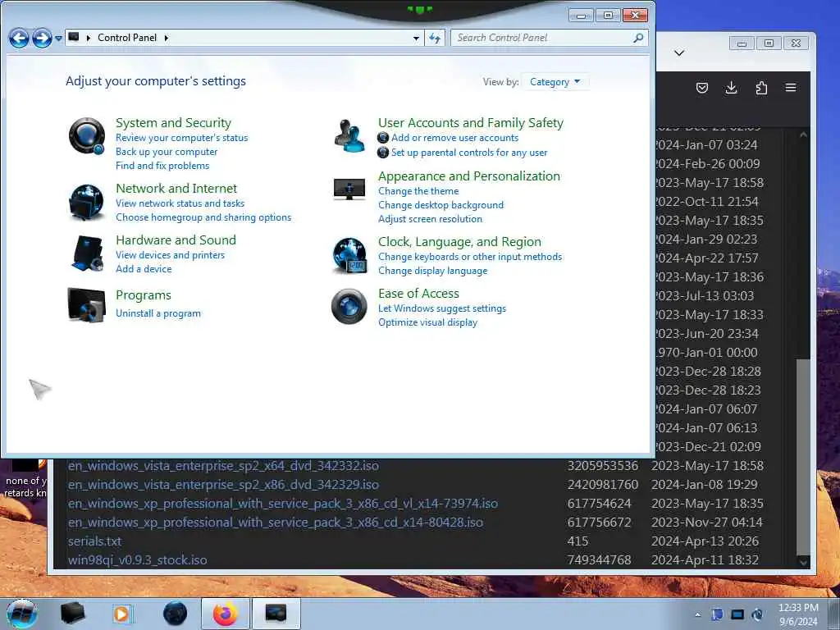Open Choose homegroup and sharing options
The width and height of the screenshot is (840, 630).
coord(203,217)
